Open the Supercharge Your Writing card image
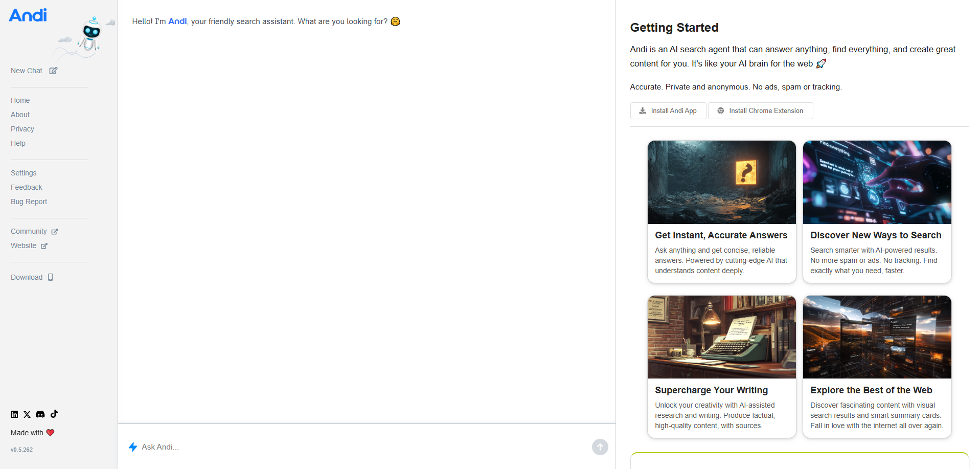 (721, 337)
